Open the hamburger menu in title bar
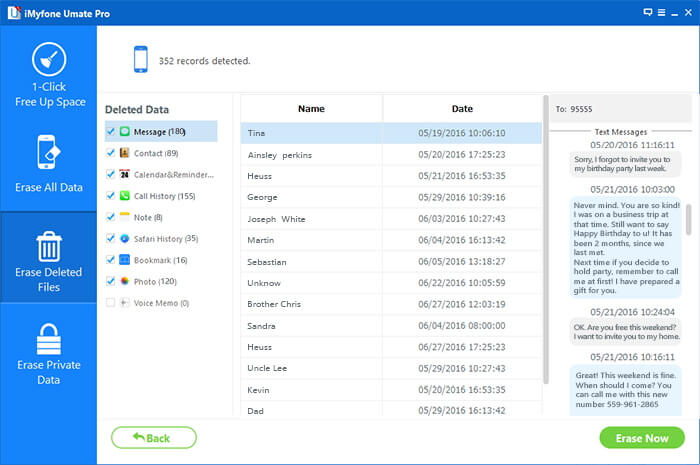 tap(662, 12)
